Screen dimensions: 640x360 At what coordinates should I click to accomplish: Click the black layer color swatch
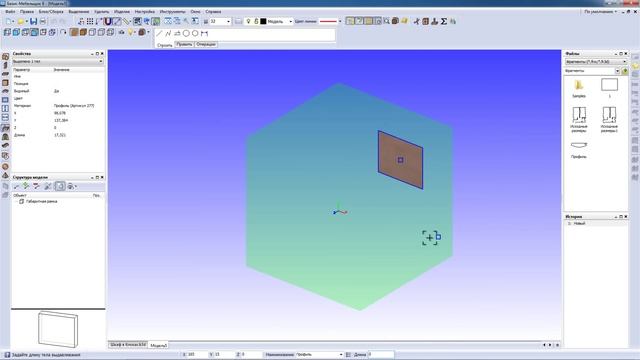pyautogui.click(x=263, y=21)
